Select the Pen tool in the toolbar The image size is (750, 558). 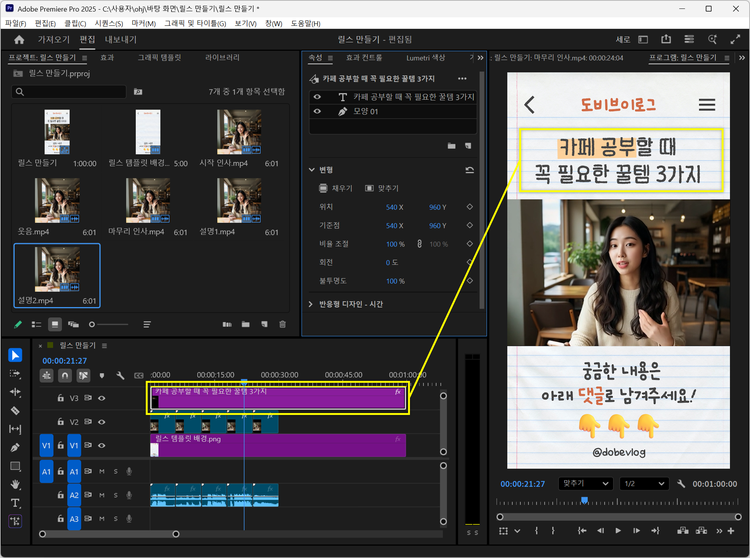tap(15, 447)
